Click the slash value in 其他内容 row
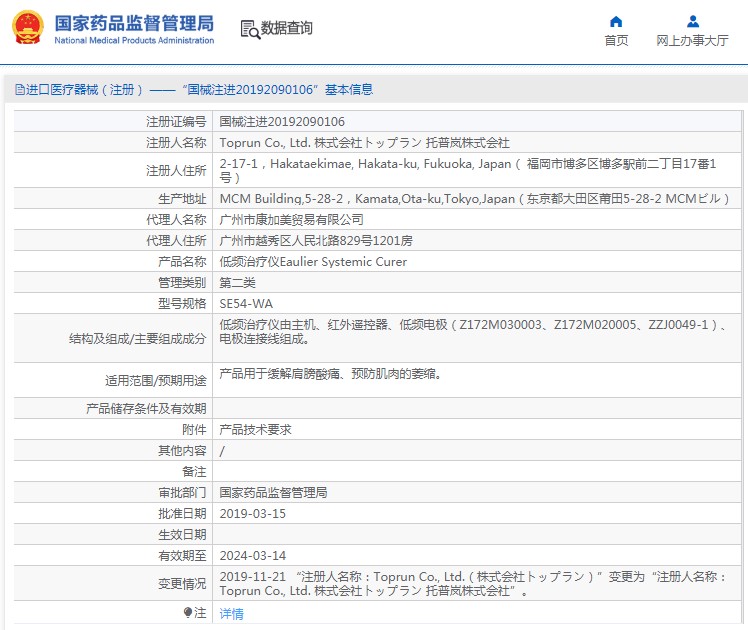 tap(222, 451)
